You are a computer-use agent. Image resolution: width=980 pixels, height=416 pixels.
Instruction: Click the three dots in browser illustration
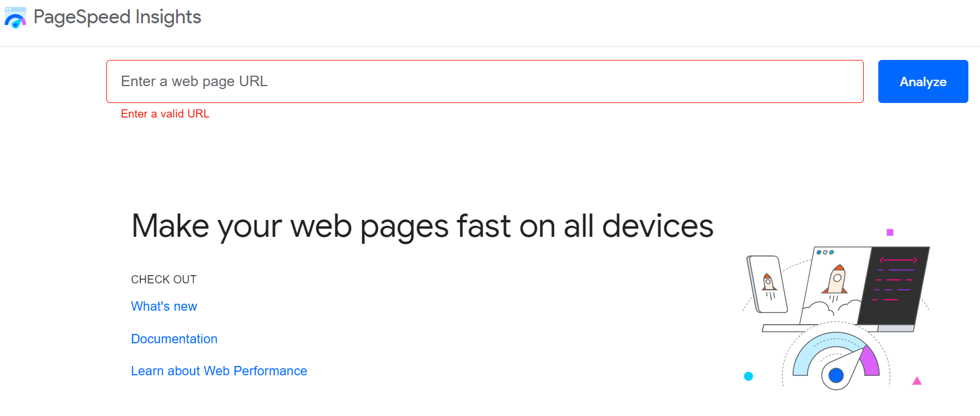click(825, 253)
